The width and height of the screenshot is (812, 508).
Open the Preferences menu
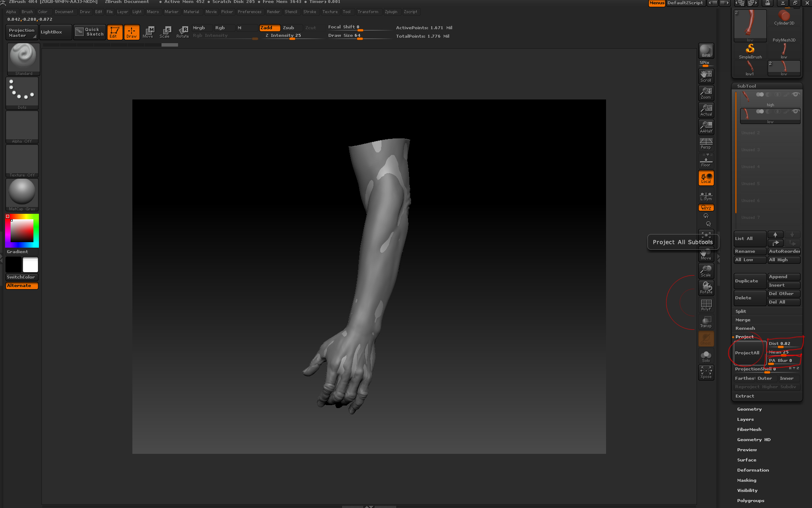tap(250, 11)
